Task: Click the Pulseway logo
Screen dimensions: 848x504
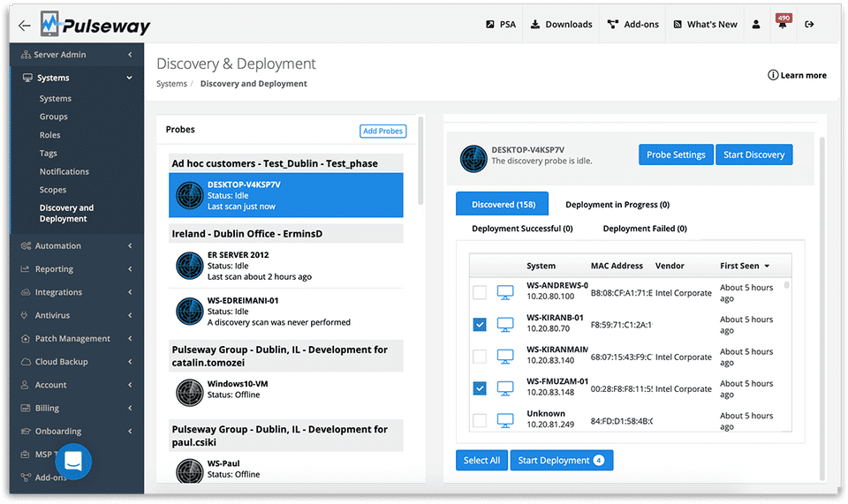Action: [x=95, y=25]
